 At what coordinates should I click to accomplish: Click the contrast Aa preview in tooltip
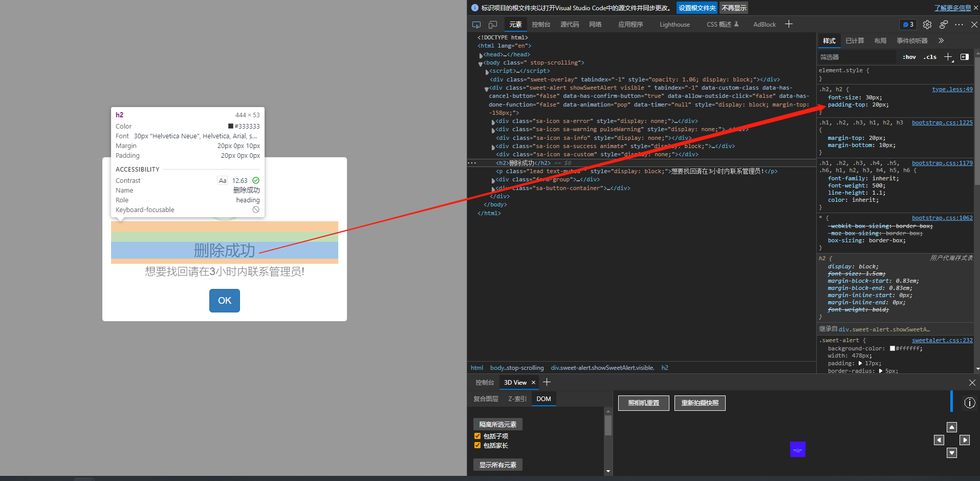click(223, 180)
